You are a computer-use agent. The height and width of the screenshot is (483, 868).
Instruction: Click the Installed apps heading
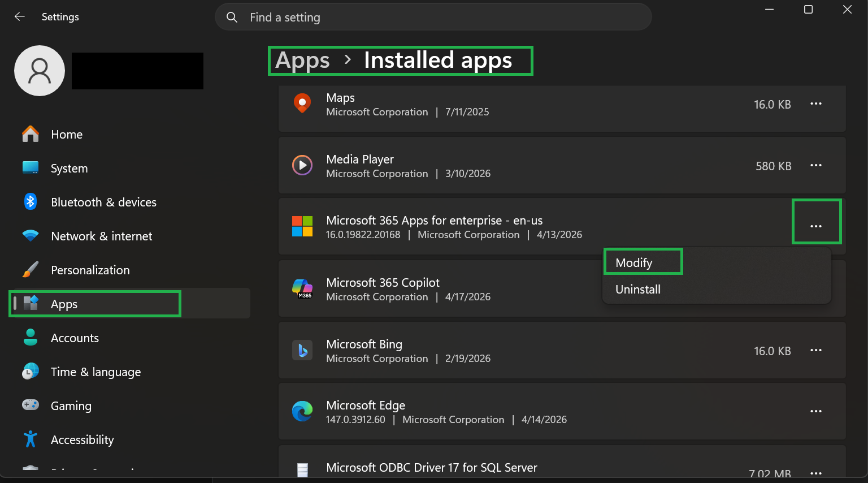click(438, 61)
